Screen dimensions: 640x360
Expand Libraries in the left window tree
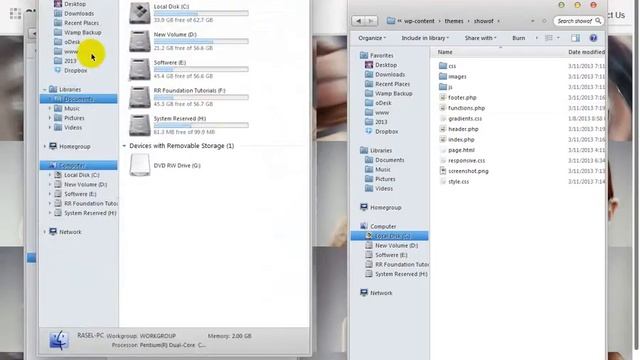click(x=45, y=89)
